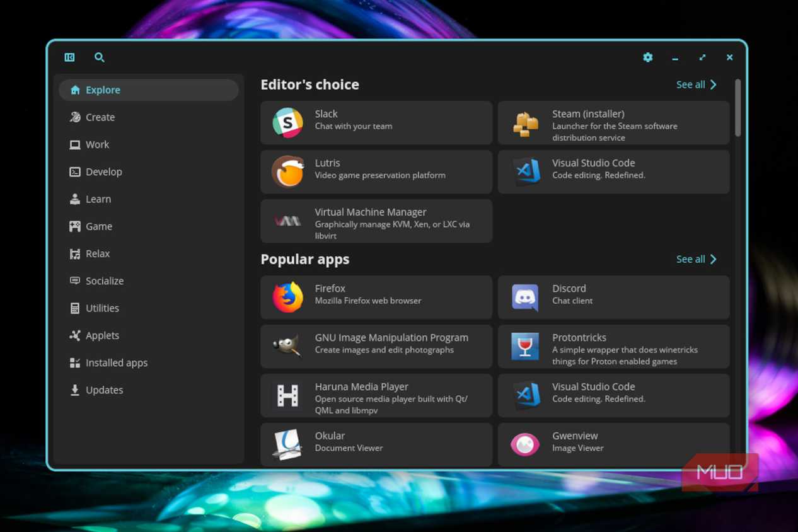Screen dimensions: 798x532
Task: Open the Socialize category
Action: [x=149, y=280]
